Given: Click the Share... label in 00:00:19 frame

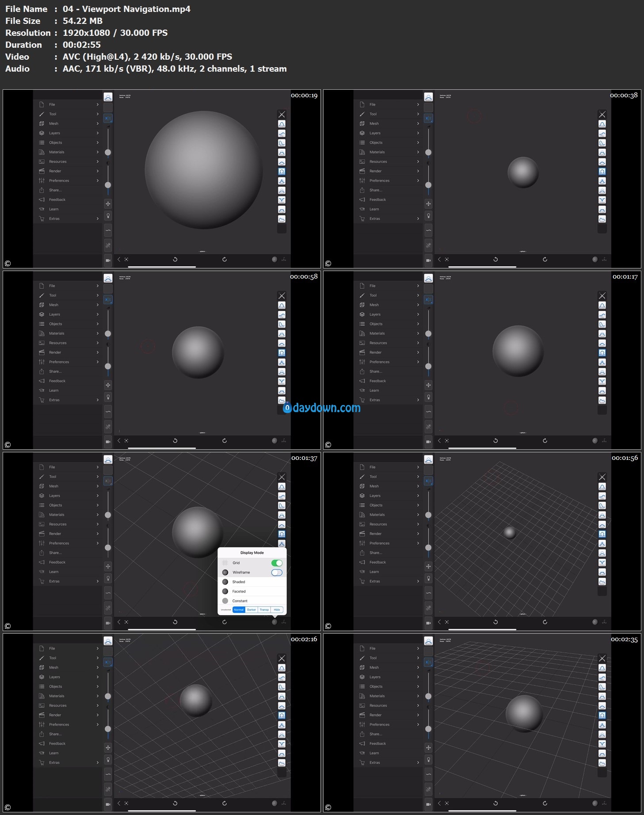Looking at the screenshot, I should pos(55,190).
